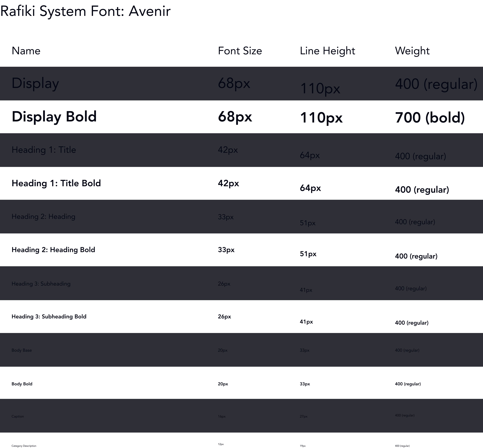This screenshot has height=448, width=483.
Task: Click the Line Height column header
Action: point(327,51)
